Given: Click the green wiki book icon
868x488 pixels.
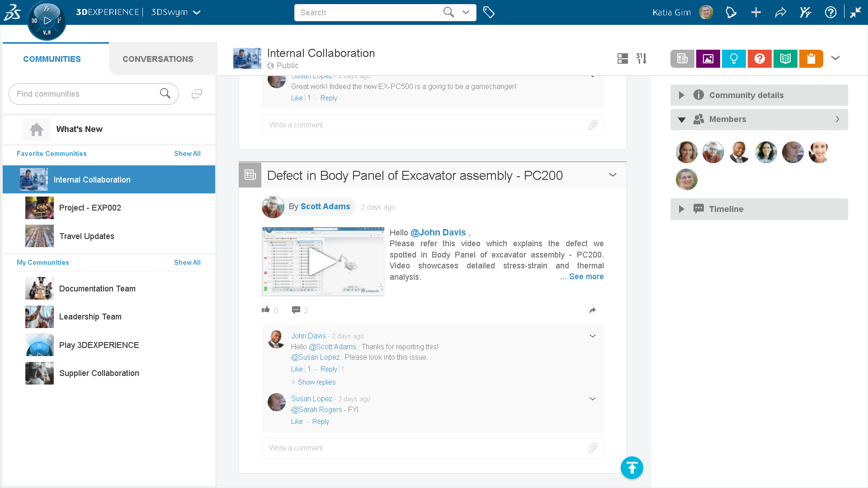Looking at the screenshot, I should click(x=785, y=59).
